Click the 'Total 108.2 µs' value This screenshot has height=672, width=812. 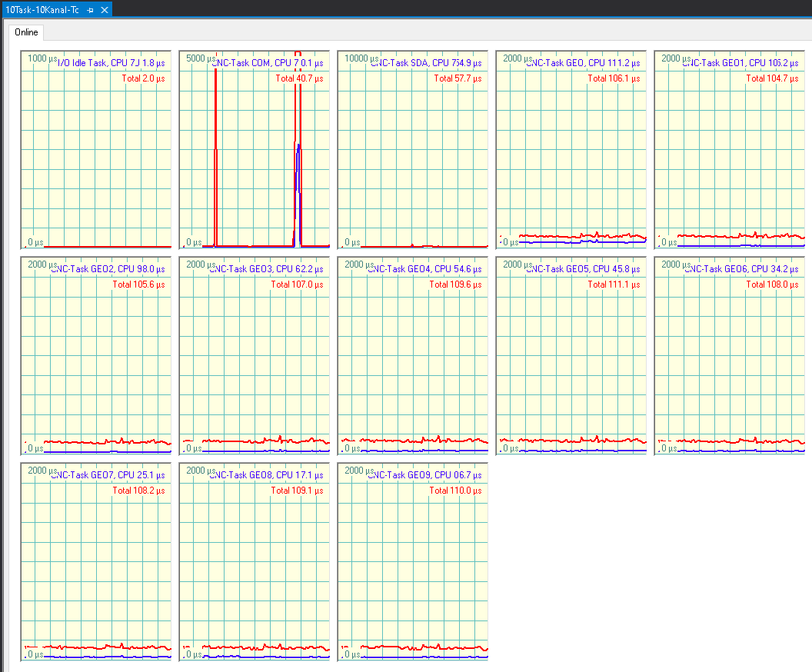click(x=138, y=491)
